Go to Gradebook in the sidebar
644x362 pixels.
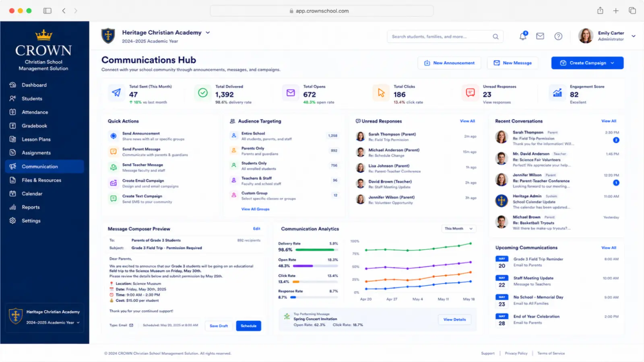pos(44,126)
